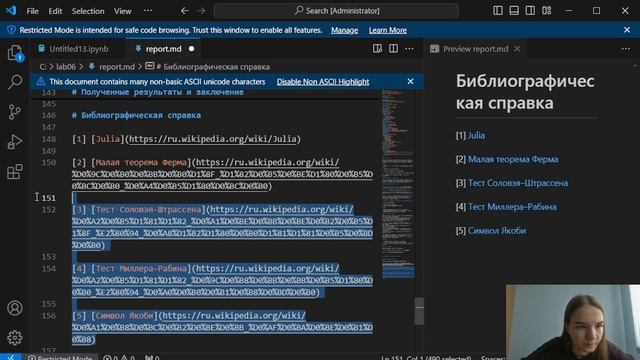
Task: Switch to report.md tab
Action: 163,49
